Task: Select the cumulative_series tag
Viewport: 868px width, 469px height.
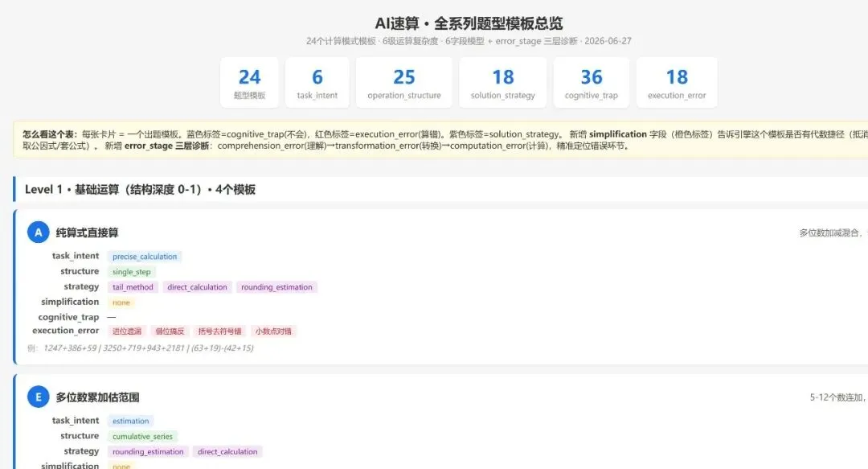Action: tap(143, 437)
